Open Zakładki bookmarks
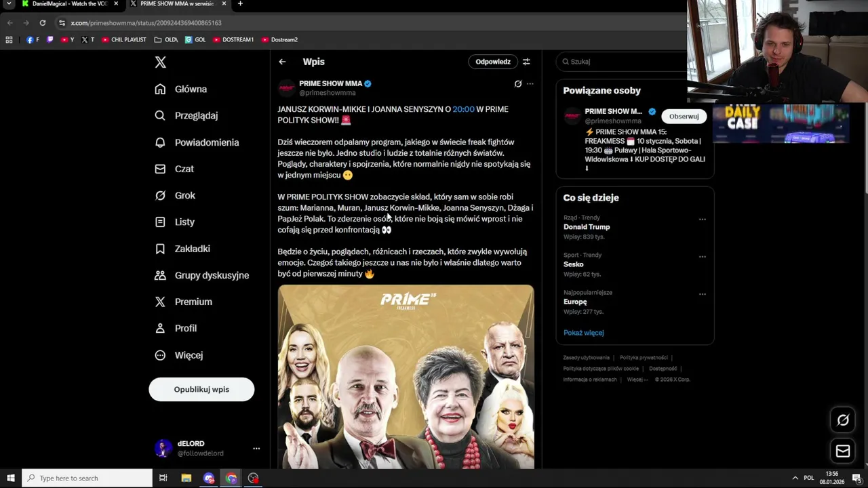Viewport: 868px width, 488px height. coord(182,249)
